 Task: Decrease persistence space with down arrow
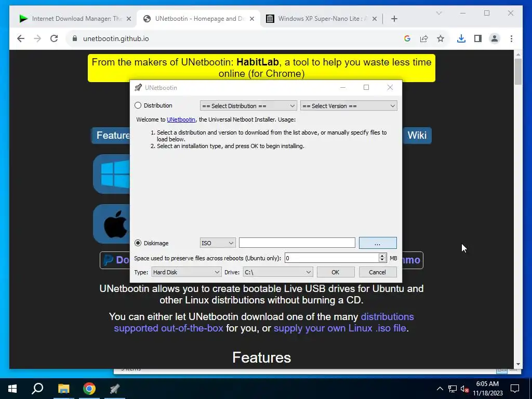(x=382, y=261)
